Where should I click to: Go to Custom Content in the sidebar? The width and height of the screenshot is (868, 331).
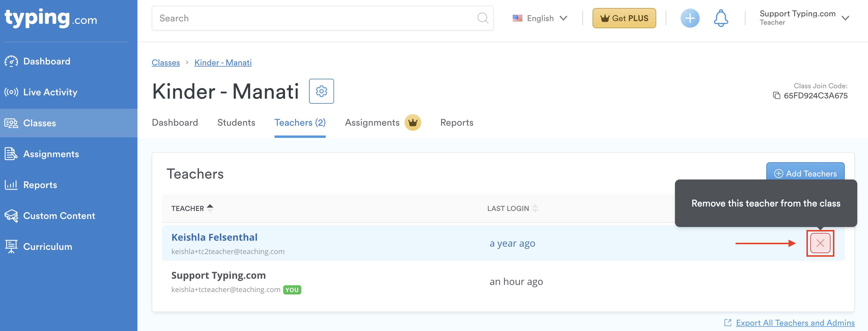click(x=59, y=215)
